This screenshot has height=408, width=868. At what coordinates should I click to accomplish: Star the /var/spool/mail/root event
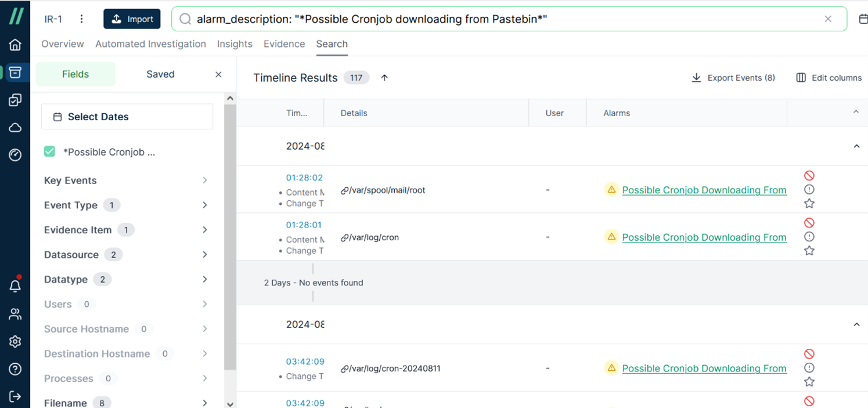click(809, 203)
